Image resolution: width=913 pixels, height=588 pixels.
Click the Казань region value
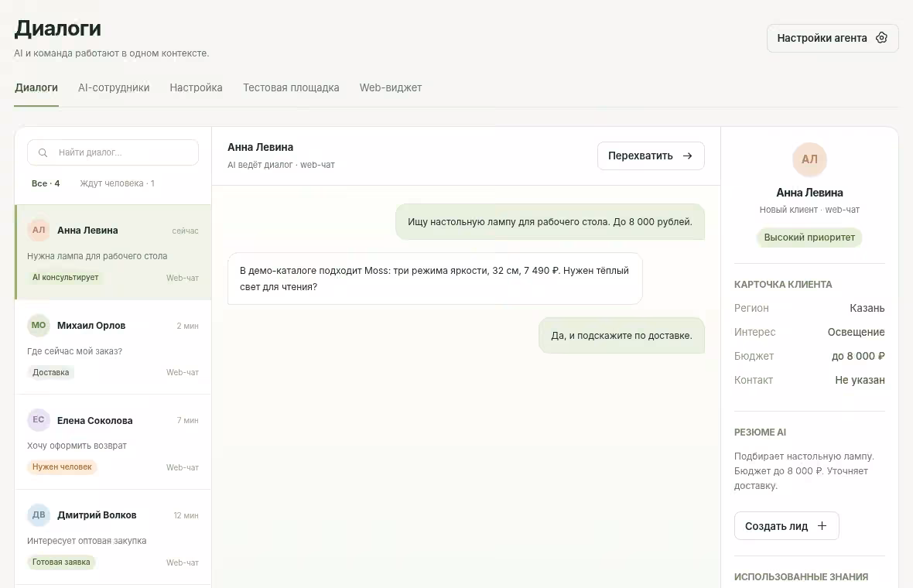(x=867, y=308)
